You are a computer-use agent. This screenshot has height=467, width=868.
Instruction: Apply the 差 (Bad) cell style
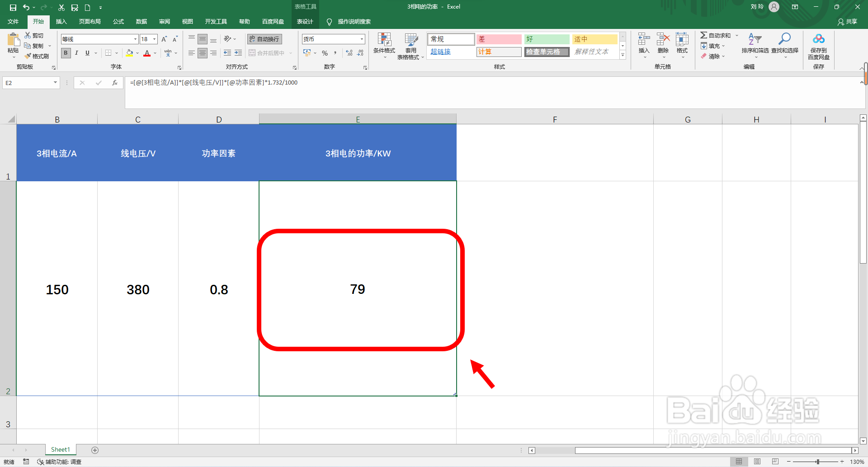click(x=499, y=39)
